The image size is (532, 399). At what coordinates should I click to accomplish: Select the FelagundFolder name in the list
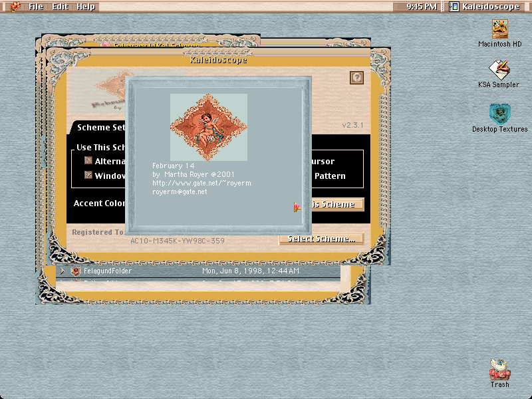coord(108,271)
